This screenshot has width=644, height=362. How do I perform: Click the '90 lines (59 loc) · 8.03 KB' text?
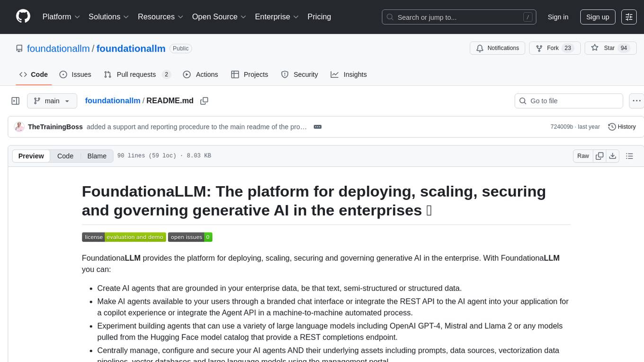(164, 156)
